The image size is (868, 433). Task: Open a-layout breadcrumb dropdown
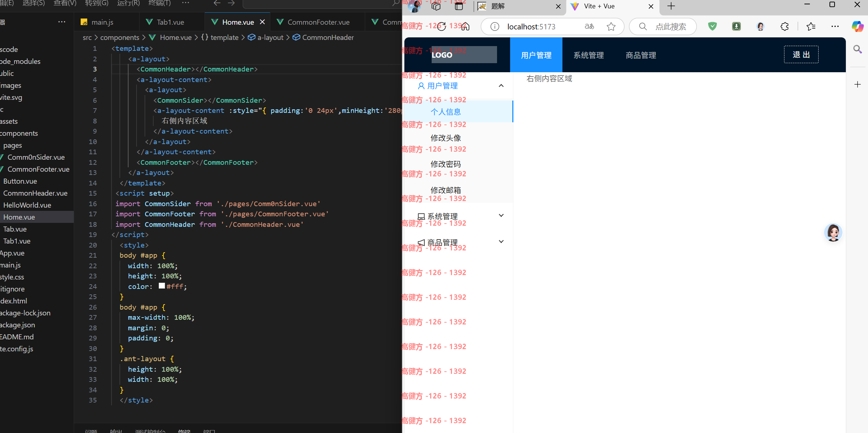tap(266, 37)
